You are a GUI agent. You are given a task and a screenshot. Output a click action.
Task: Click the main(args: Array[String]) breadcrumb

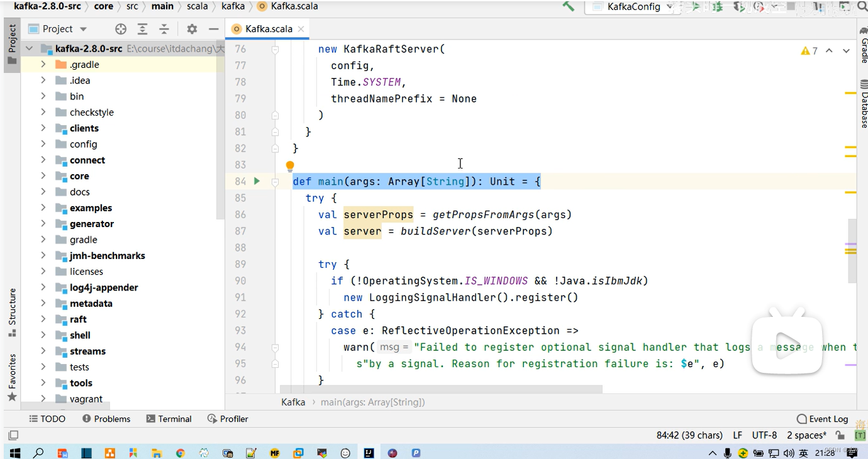coord(373,402)
